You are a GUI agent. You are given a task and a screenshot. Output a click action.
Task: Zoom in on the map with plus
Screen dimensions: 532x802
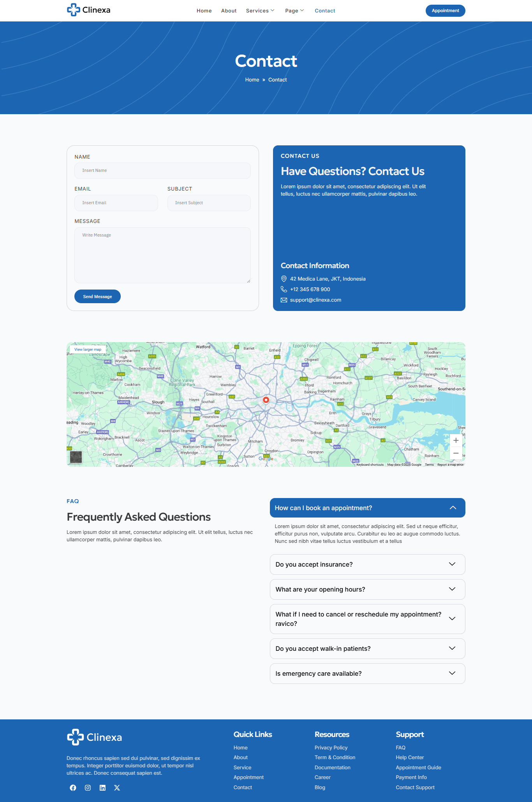456,440
